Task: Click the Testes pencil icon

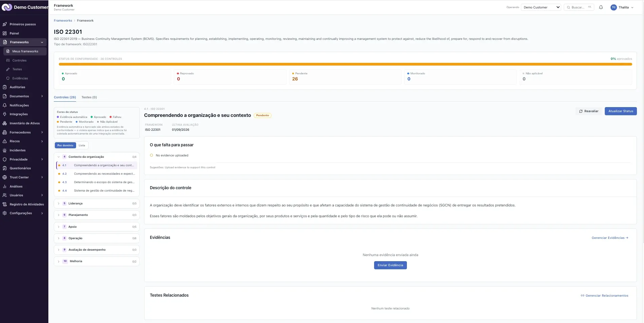Action: click(x=8, y=69)
